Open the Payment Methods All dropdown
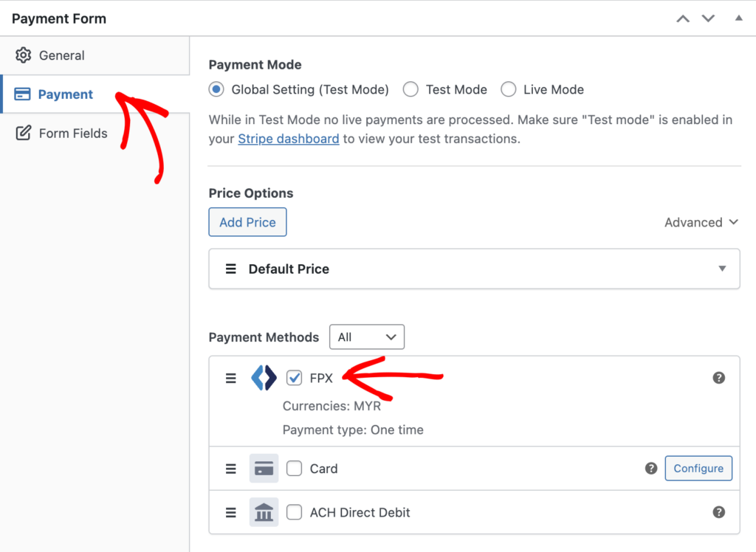This screenshot has width=756, height=552. point(367,337)
